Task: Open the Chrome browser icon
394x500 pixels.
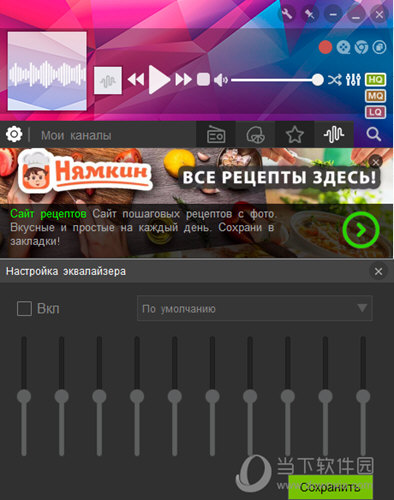Action: pyautogui.click(x=361, y=47)
